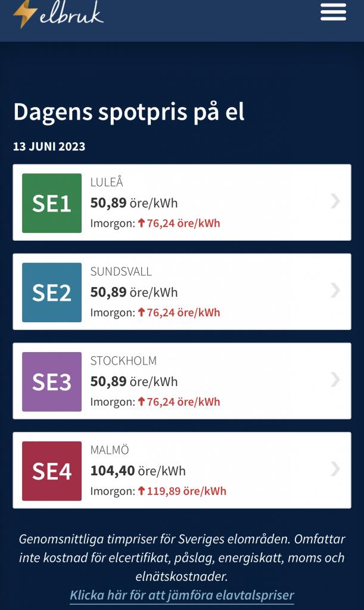Open the hamburger menu
364x610 pixels.
tap(333, 12)
